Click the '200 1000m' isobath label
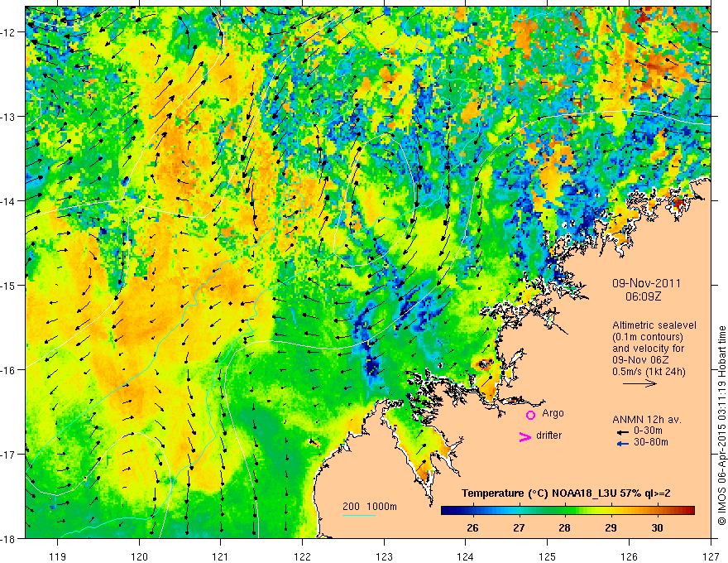This screenshot has width=728, height=563. tap(370, 507)
